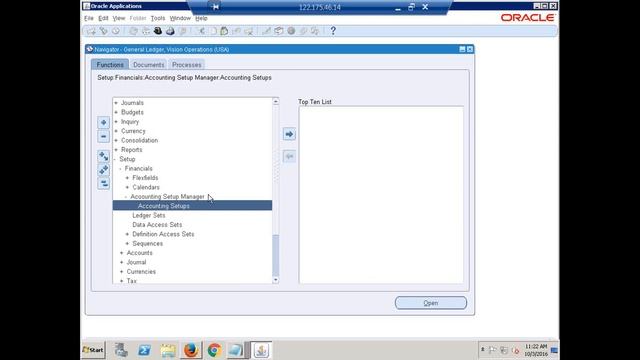
Task: Click the Edit Field toolbar icon
Action: 266,31
